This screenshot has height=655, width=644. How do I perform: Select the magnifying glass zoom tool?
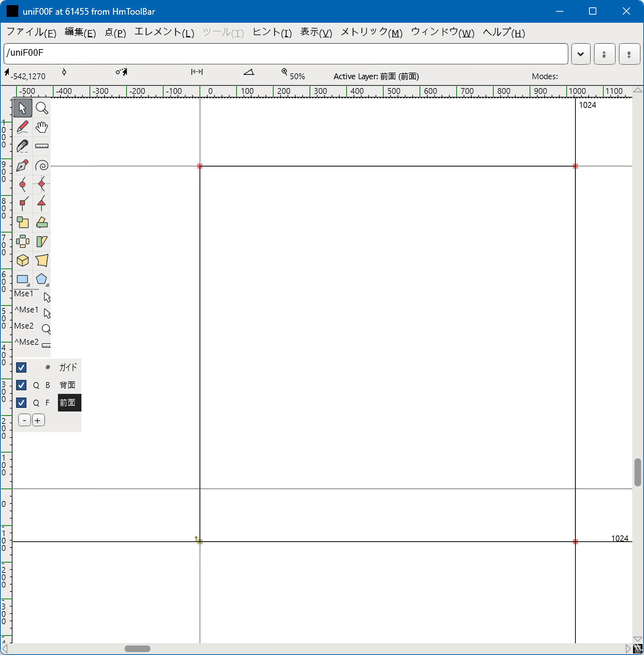42,108
